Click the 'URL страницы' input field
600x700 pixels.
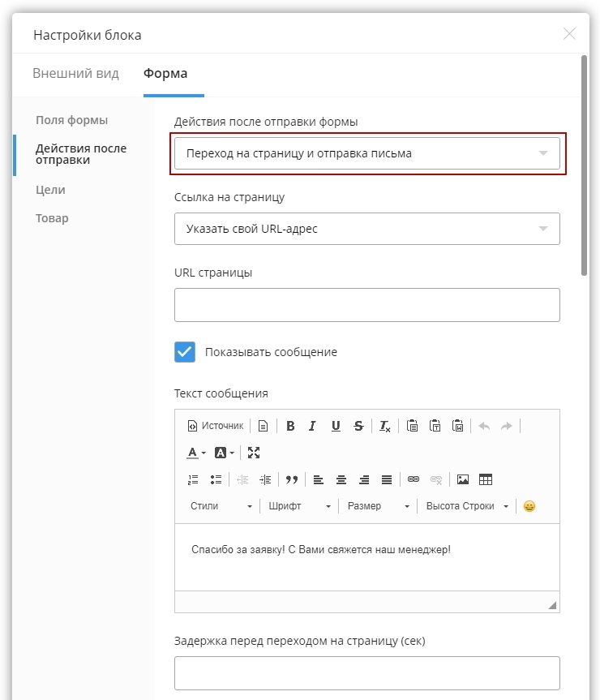tap(366, 305)
